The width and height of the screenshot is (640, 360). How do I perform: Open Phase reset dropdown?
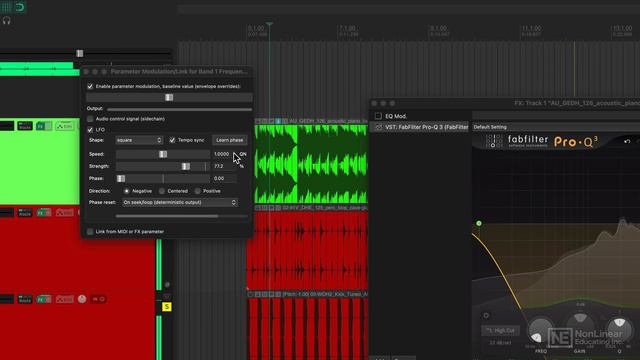click(180, 202)
